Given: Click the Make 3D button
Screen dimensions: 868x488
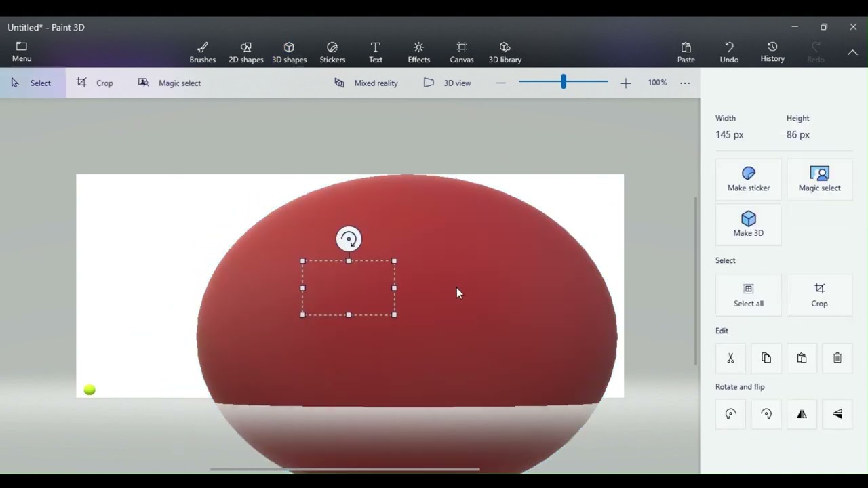Looking at the screenshot, I should [x=749, y=224].
